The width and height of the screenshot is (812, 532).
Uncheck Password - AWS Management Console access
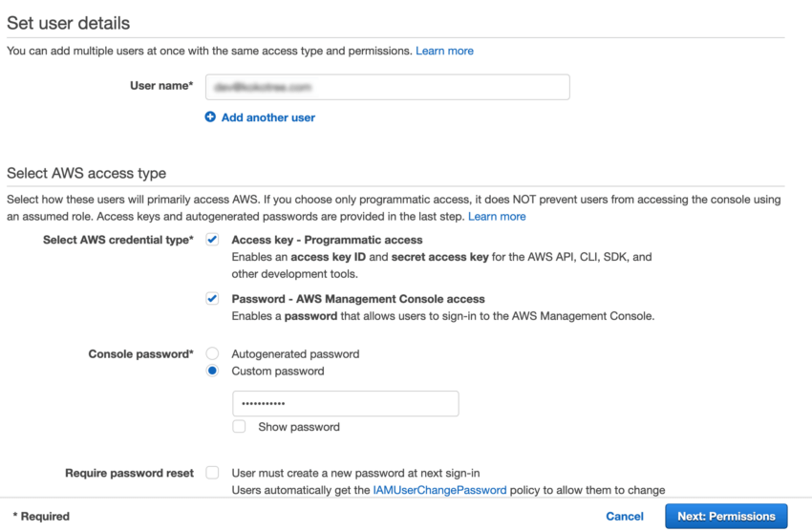pos(212,299)
